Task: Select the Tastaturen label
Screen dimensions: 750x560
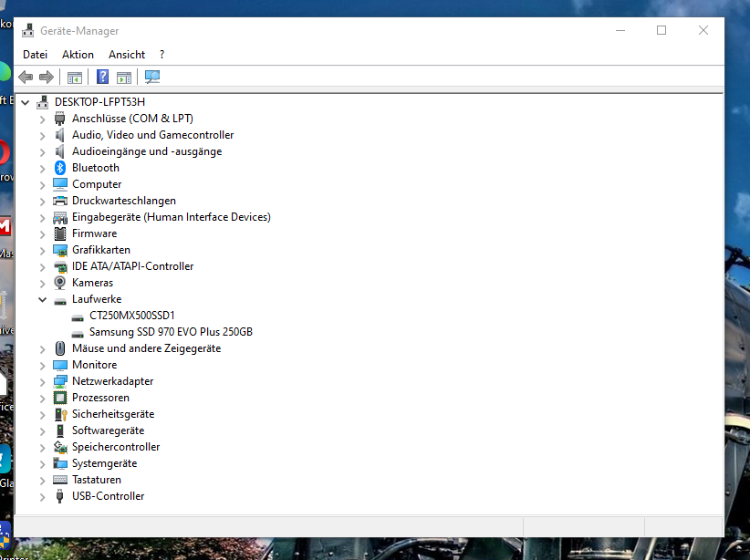Action: click(x=97, y=480)
